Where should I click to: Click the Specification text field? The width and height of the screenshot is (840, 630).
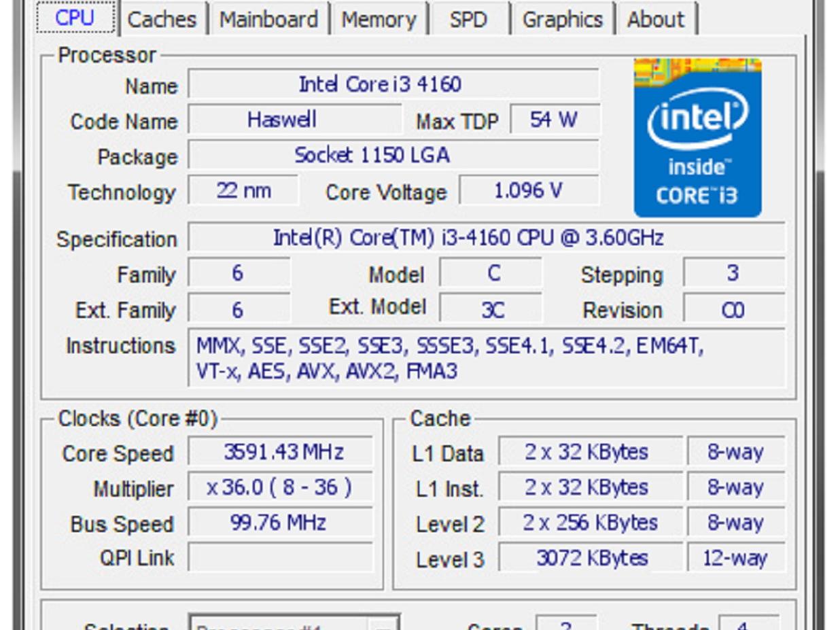point(485,238)
